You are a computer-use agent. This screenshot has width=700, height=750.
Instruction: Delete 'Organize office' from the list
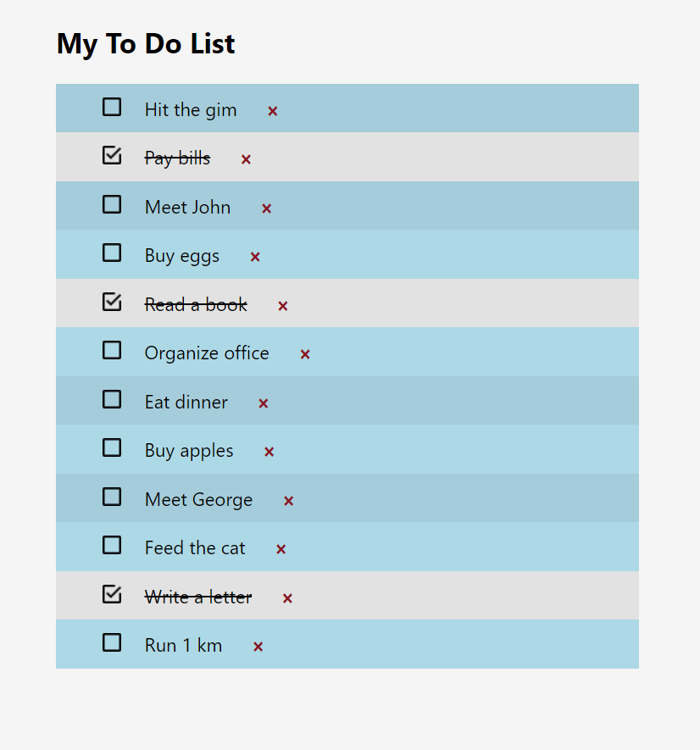coord(305,354)
